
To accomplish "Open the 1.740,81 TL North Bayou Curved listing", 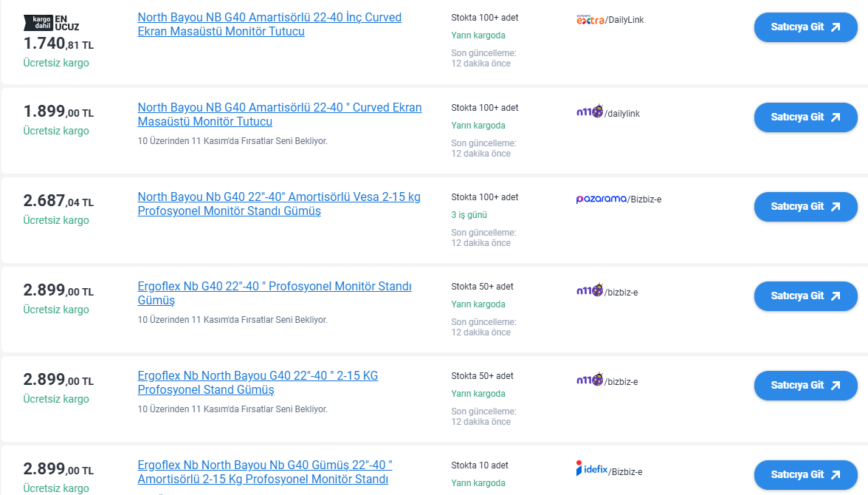I will coord(269,24).
